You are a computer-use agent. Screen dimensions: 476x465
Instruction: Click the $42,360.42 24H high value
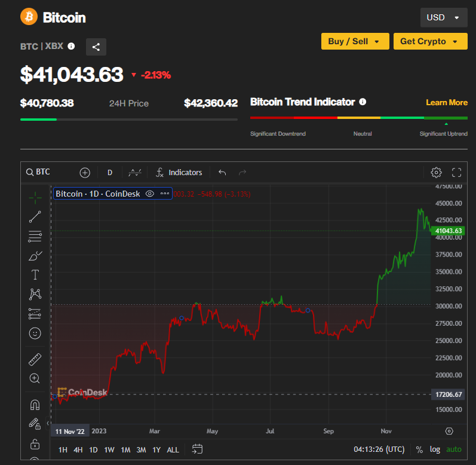211,103
